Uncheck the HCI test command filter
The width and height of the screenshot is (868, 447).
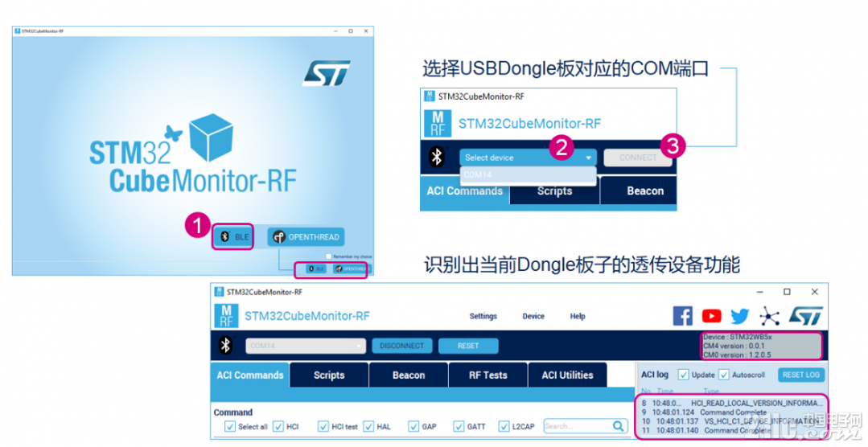pos(323,427)
